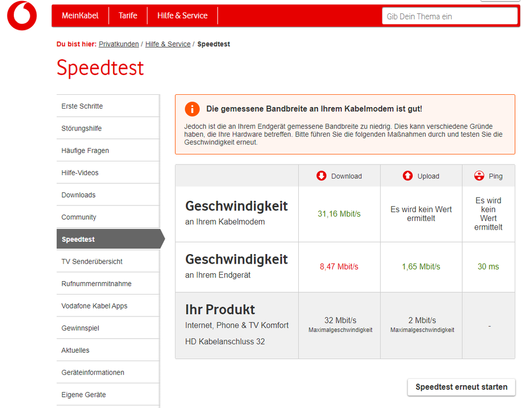The width and height of the screenshot is (532, 408).
Task: Open Aktuelles in the sidebar
Action: pos(108,350)
